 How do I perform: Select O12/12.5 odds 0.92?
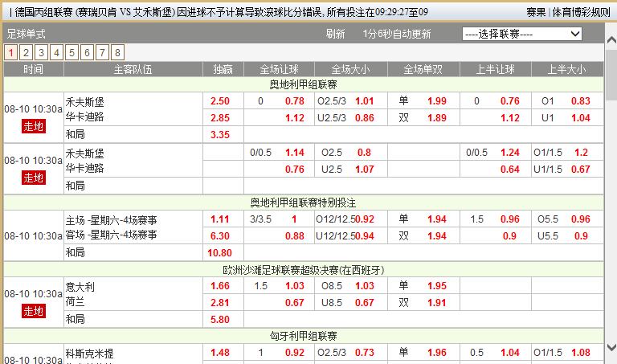pos(365,219)
